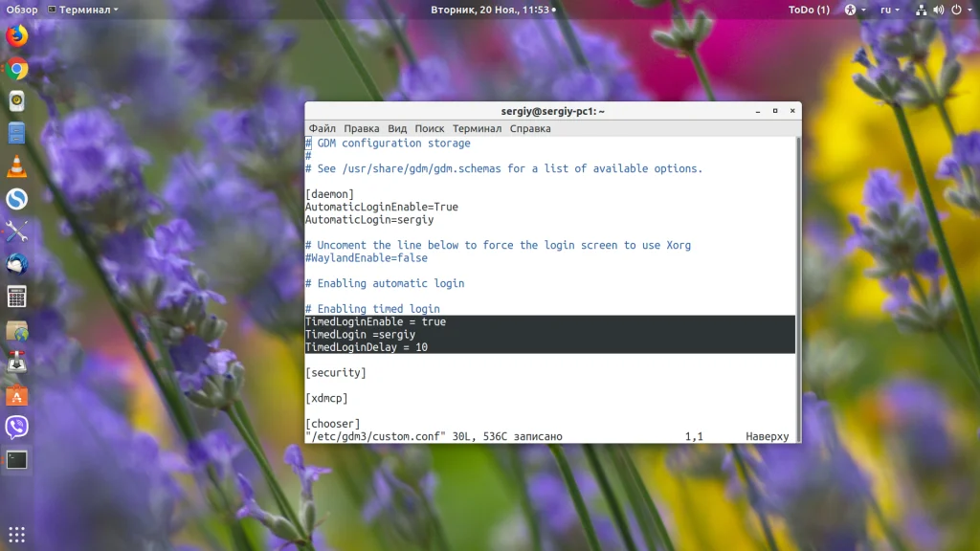The width and height of the screenshot is (980, 551).
Task: Start VLC media player from the dock
Action: click(x=16, y=166)
